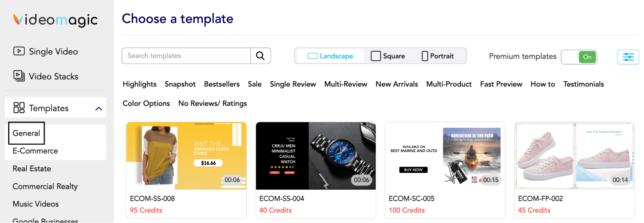Filter by the Bestsellers tab

[x=222, y=84]
